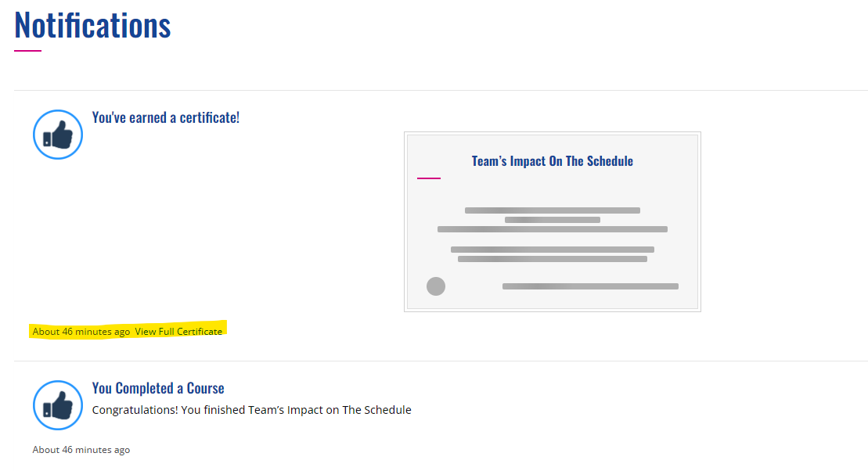
Task: Click the timestamp under course completion notification
Action: point(81,450)
